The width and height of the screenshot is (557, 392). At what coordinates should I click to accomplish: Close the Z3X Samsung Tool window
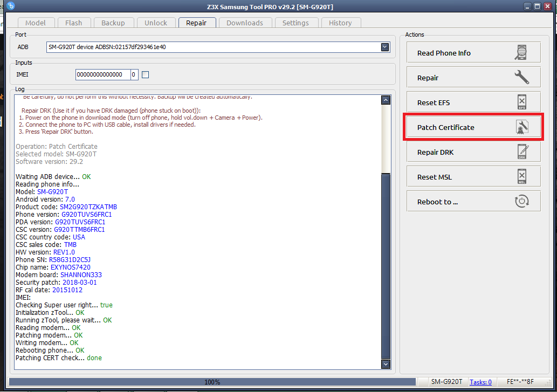point(547,6)
